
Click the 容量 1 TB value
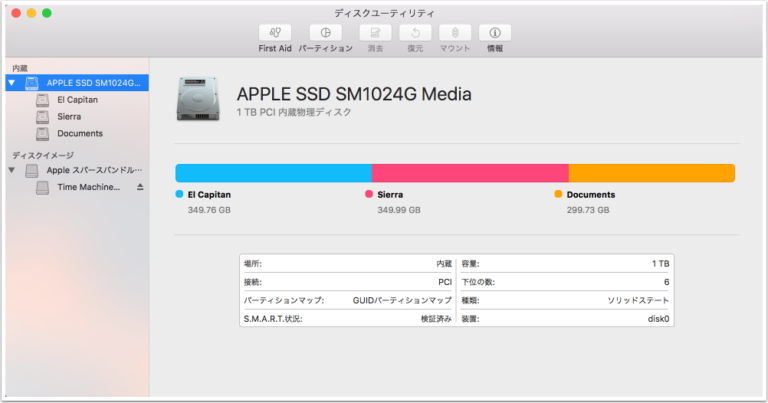[660, 263]
